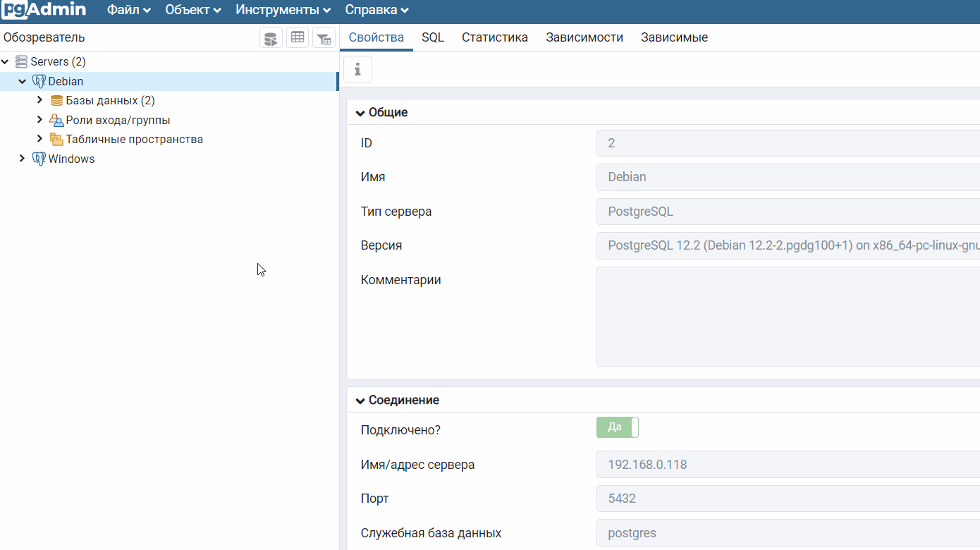Click the Query Tool icon in browser toolbar
The height and width of the screenshot is (550, 980).
(271, 38)
